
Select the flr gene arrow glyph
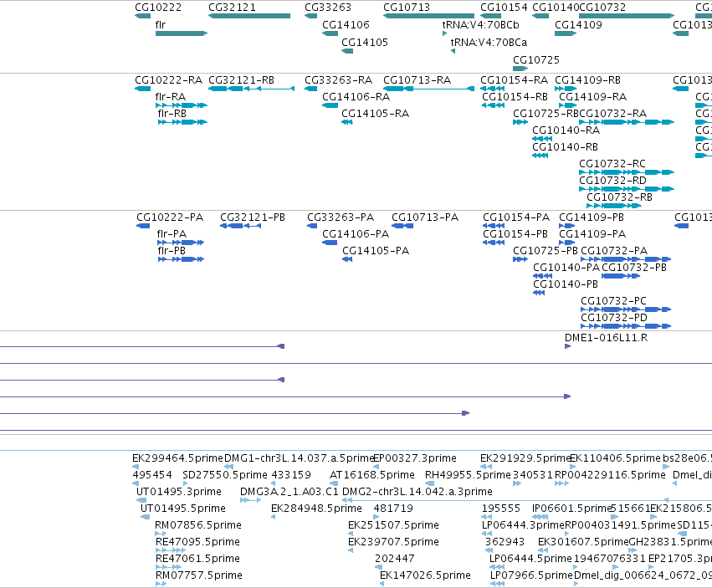coord(182,33)
